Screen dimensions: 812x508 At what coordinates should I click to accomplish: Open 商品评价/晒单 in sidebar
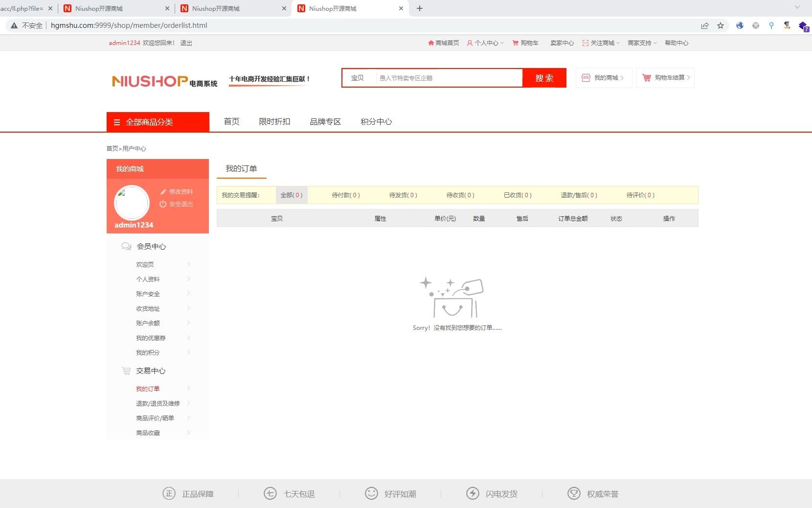[155, 418]
